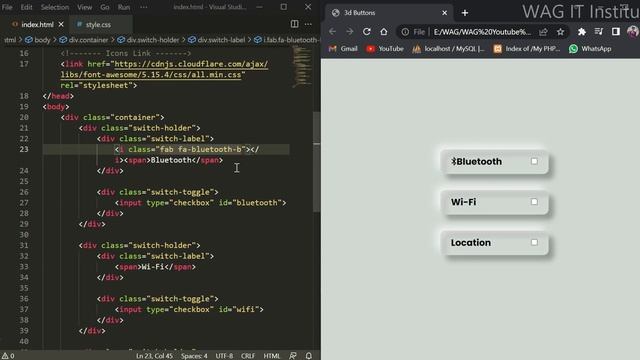This screenshot has width=640, height=360.
Task: Toggle the Wi-Fi checkbox
Action: tap(534, 202)
